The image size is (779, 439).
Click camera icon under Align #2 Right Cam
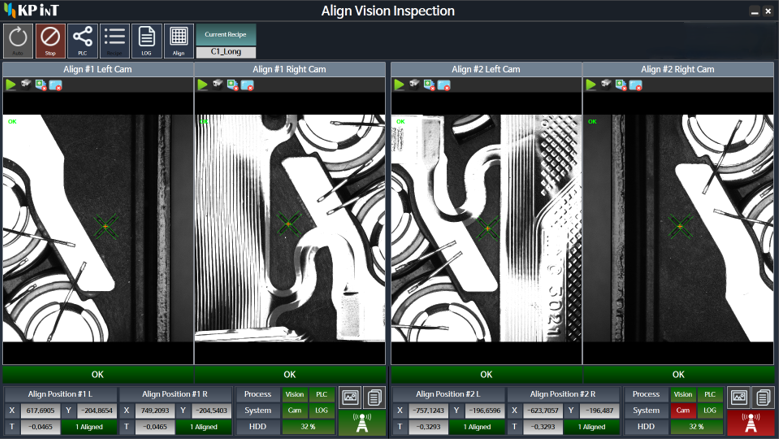coord(606,84)
